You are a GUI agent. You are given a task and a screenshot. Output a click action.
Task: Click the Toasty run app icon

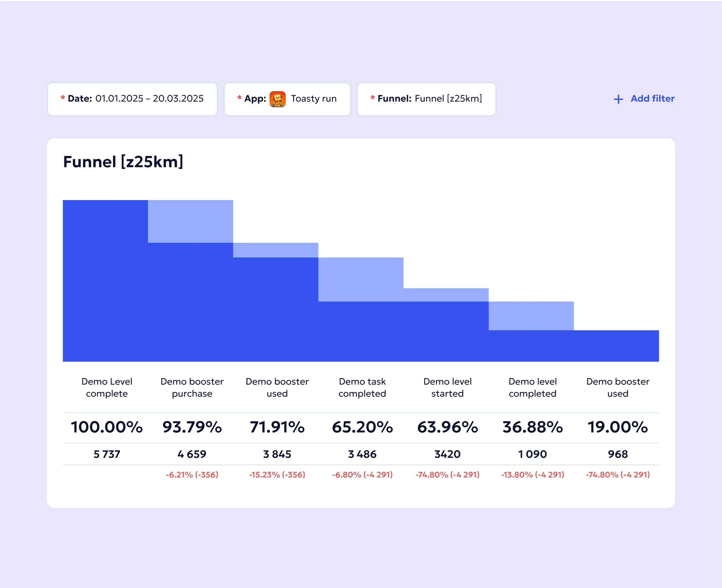(277, 99)
